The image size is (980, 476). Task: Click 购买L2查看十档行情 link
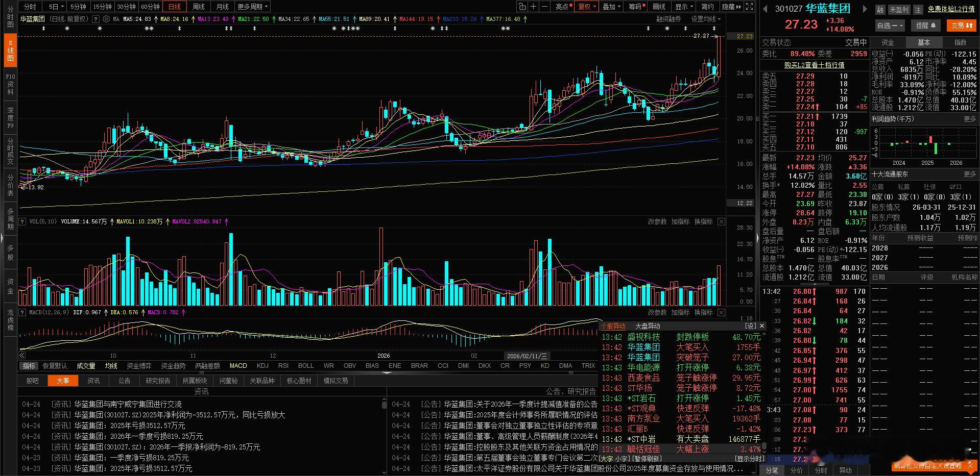point(814,65)
